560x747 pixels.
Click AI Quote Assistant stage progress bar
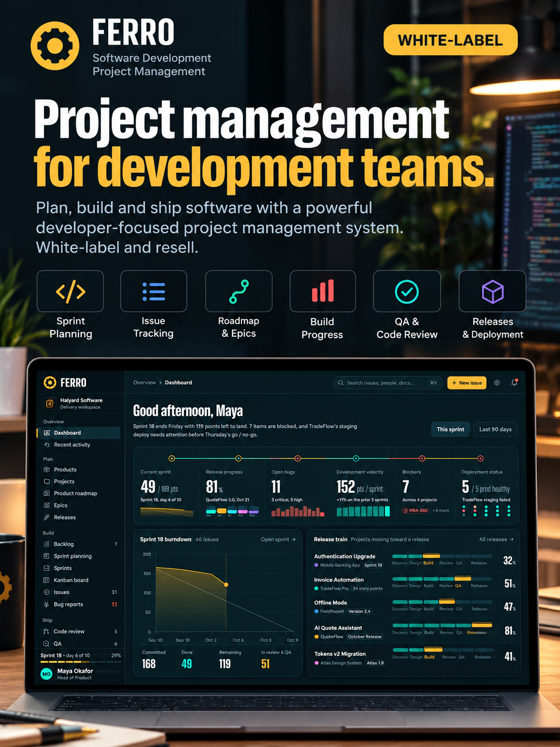pos(443,626)
